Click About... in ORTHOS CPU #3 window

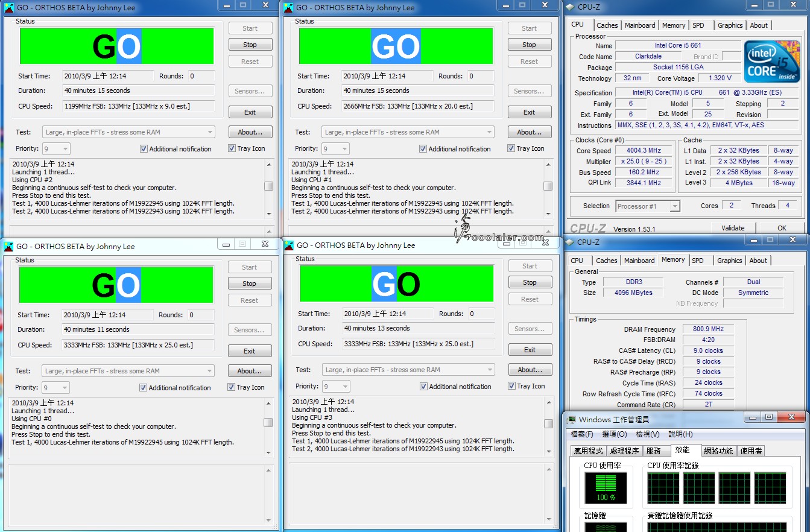point(530,370)
